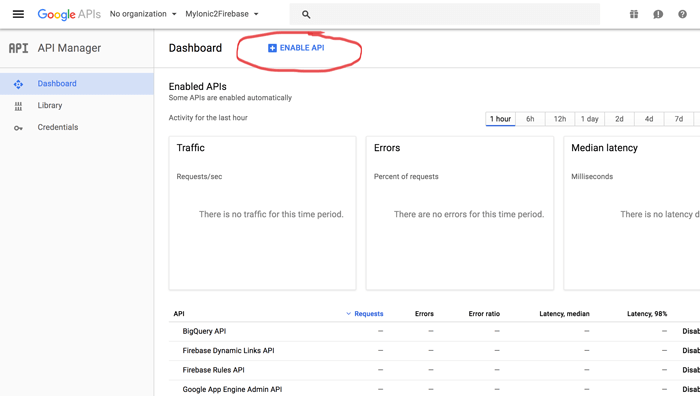Screen dimensions: 700x396
Task: Click the Error ratio column header
Action: pyautogui.click(x=484, y=314)
